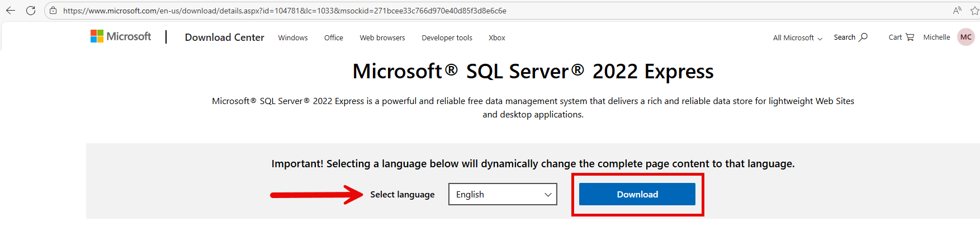This screenshot has width=980, height=226.
Task: Click the MC account avatar
Action: coord(966,37)
